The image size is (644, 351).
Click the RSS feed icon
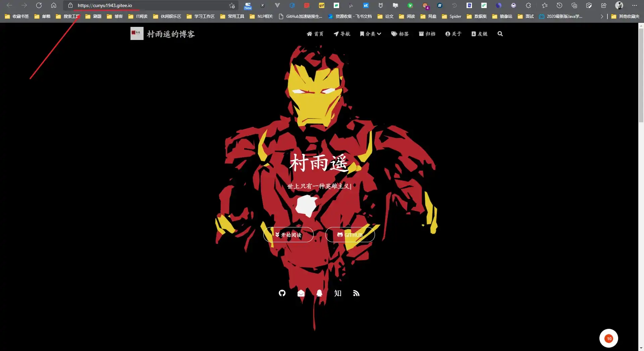click(x=356, y=293)
